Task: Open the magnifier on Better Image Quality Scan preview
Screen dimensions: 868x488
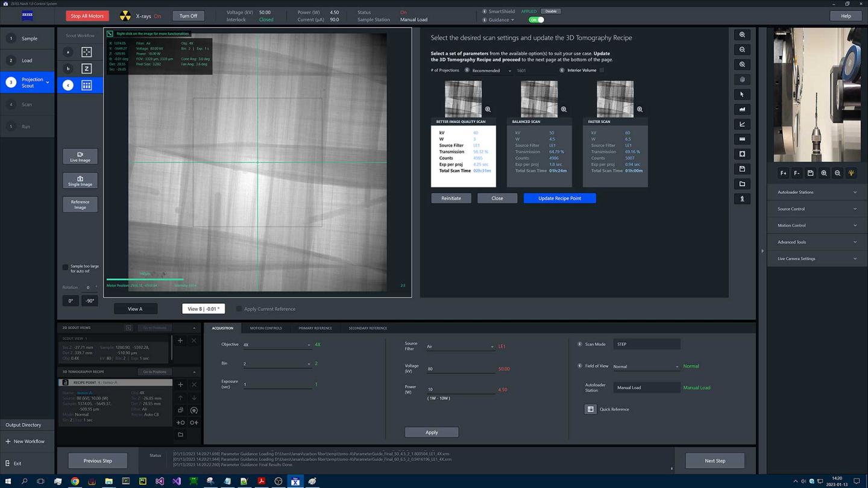Action: pyautogui.click(x=488, y=109)
